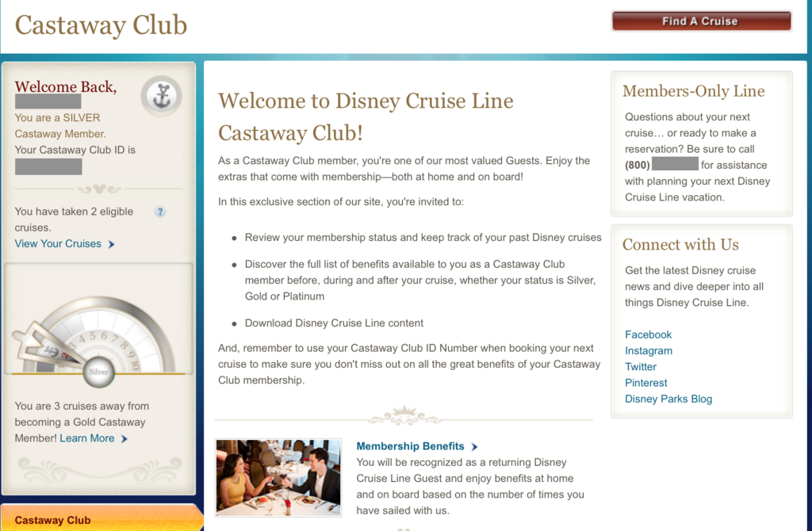Visit the Instagram link
This screenshot has width=812, height=531.
click(649, 350)
